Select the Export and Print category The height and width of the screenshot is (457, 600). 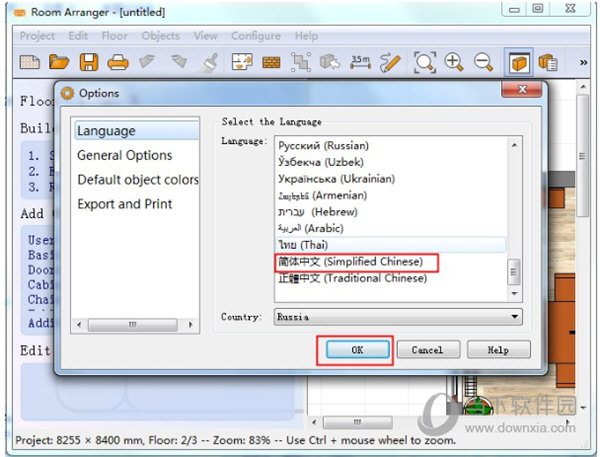click(x=125, y=204)
